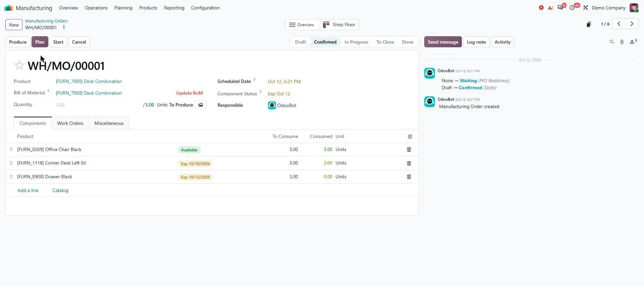
Task: Select the In Progress status stage
Action: tap(356, 42)
